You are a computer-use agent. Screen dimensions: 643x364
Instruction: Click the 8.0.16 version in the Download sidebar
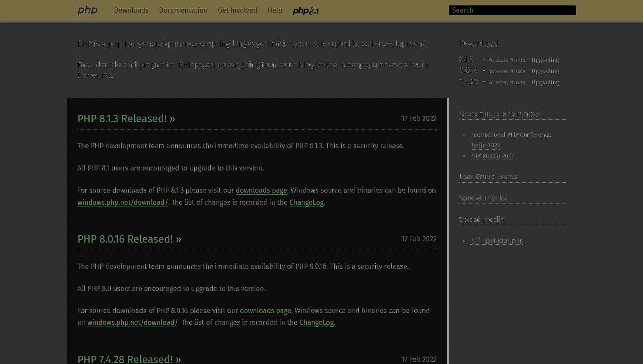pos(469,70)
